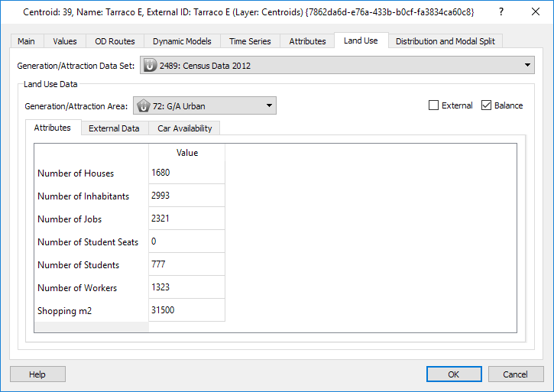Viewport: 554px width, 392px height.
Task: Click the Number of Workers value 1323
Action: tap(186, 287)
